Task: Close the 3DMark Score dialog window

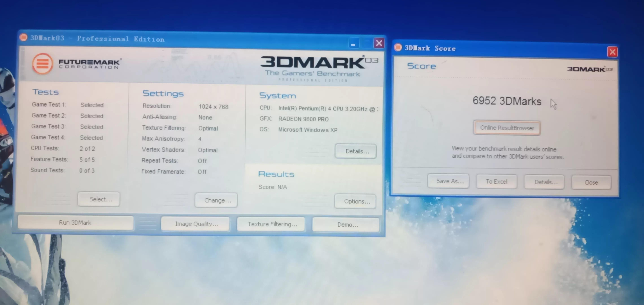Action: tap(612, 52)
